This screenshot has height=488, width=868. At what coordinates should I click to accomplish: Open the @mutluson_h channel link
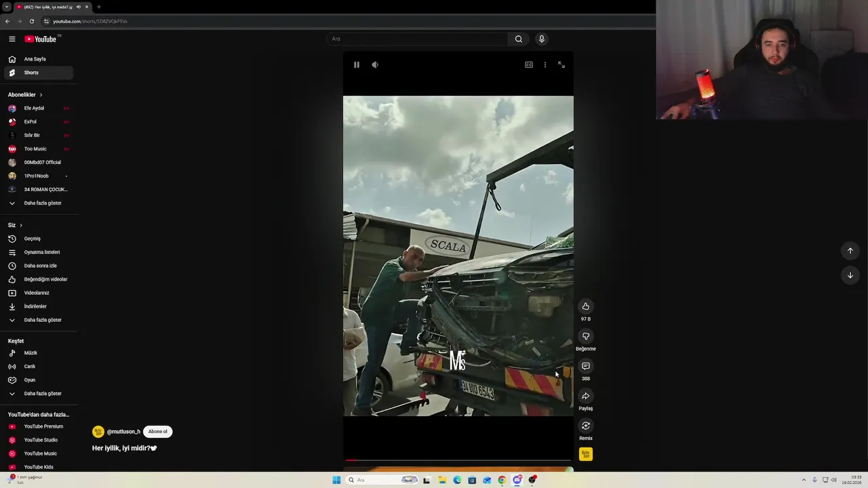(123, 432)
